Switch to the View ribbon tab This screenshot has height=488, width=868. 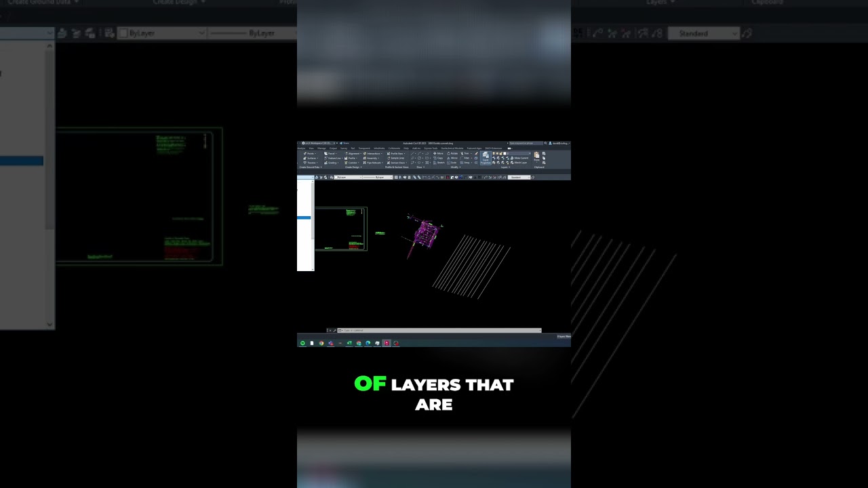[x=311, y=148]
